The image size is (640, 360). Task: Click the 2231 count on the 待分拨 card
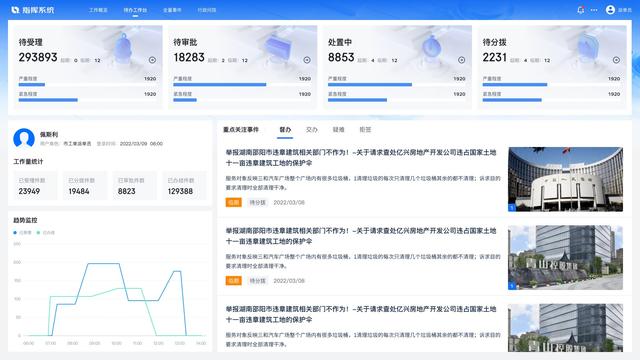click(x=495, y=58)
